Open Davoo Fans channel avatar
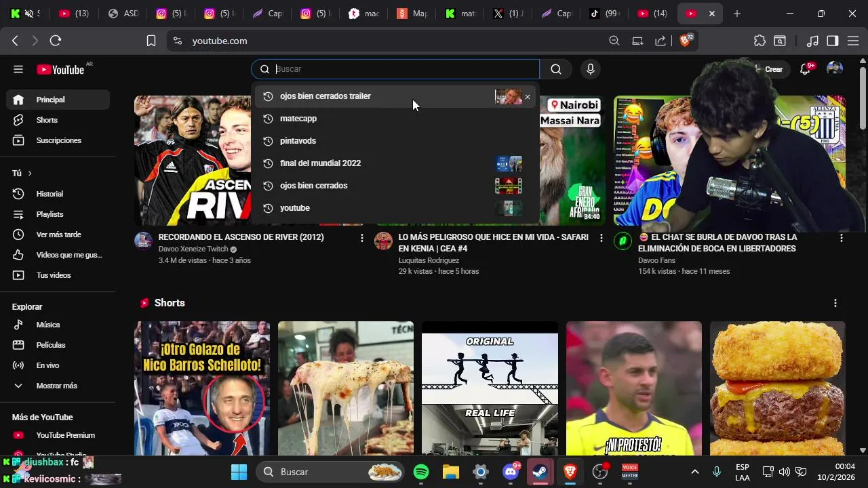 623,241
